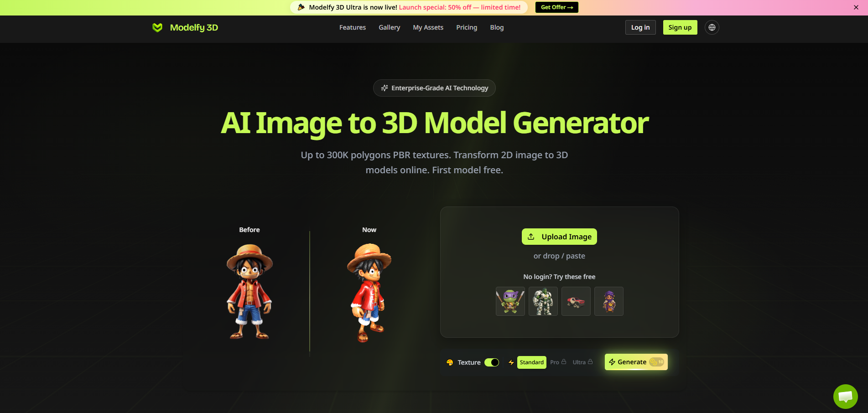Image resolution: width=868 pixels, height=413 pixels.
Task: Toggle the Texture switch off
Action: point(492,362)
